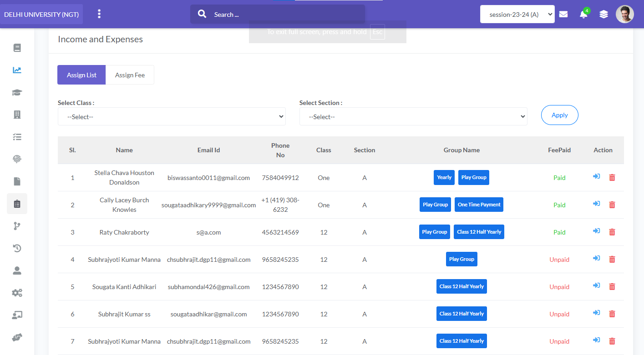Screen dimensions: 644x355
Task: Open the Select Section dropdown
Action: 413,117
